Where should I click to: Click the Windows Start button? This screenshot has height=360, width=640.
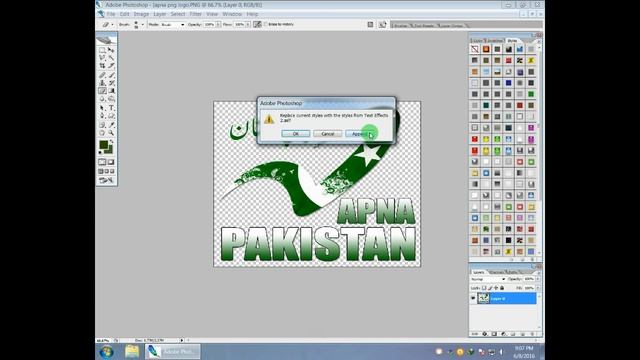(107, 351)
